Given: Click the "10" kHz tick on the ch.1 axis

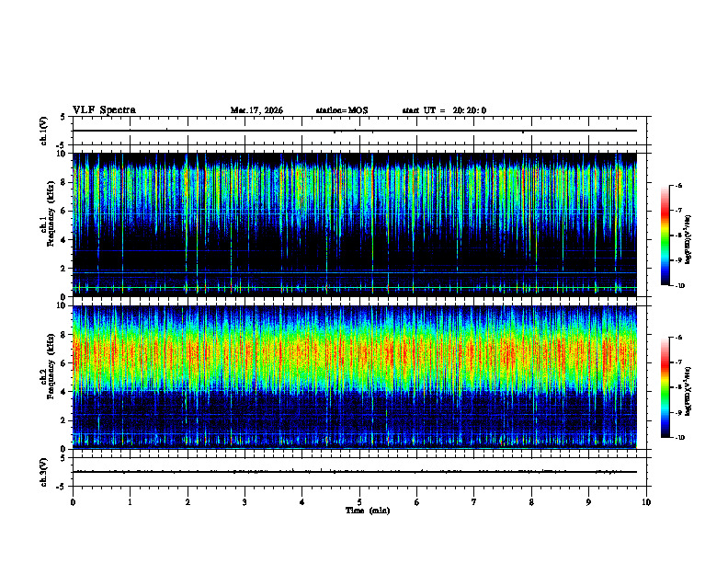Looking at the screenshot, I should point(63,154).
